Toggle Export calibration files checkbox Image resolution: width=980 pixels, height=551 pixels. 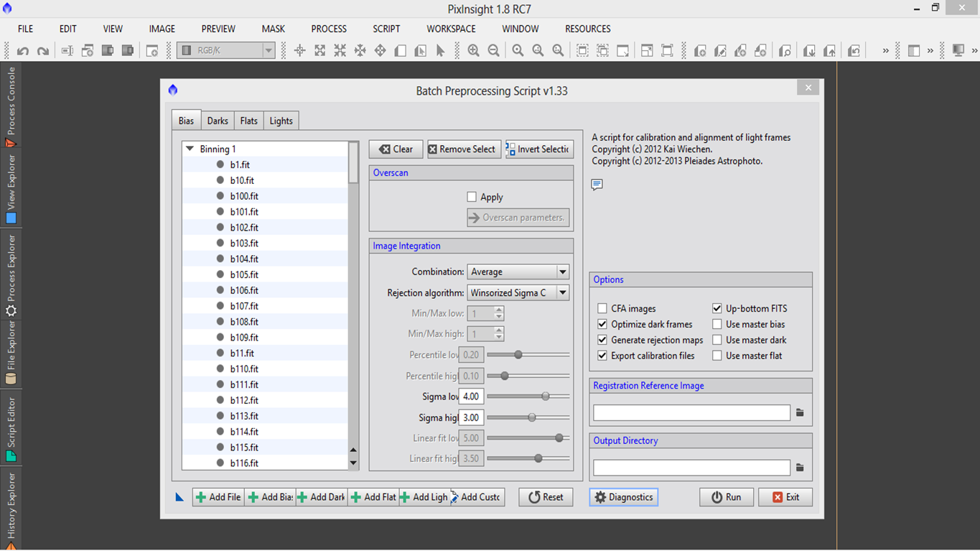point(602,356)
